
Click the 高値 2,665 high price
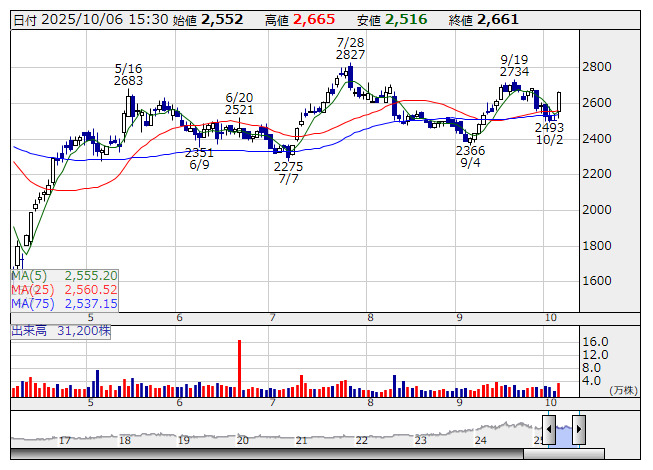pyautogui.click(x=300, y=20)
